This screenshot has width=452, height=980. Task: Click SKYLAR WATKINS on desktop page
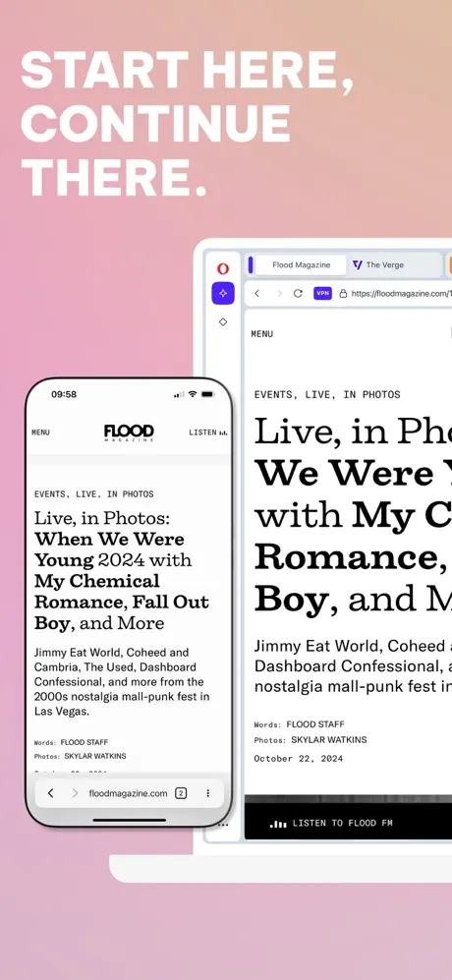coord(329,740)
